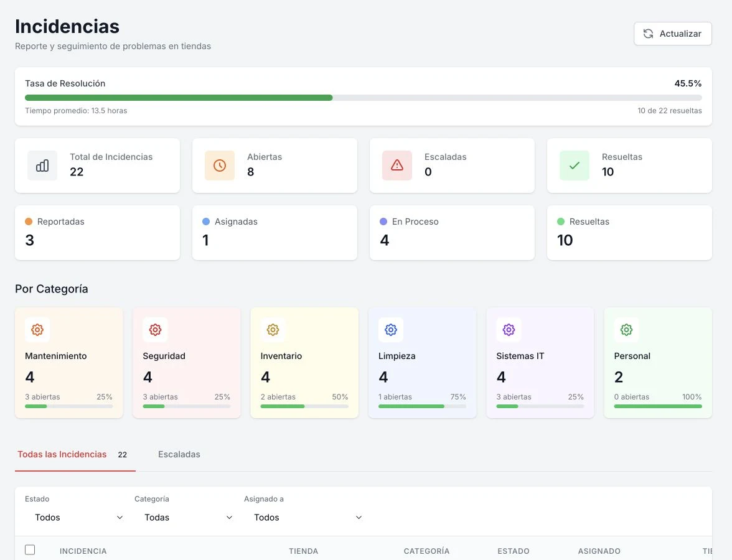Click the Personal gear icon

[626, 330]
